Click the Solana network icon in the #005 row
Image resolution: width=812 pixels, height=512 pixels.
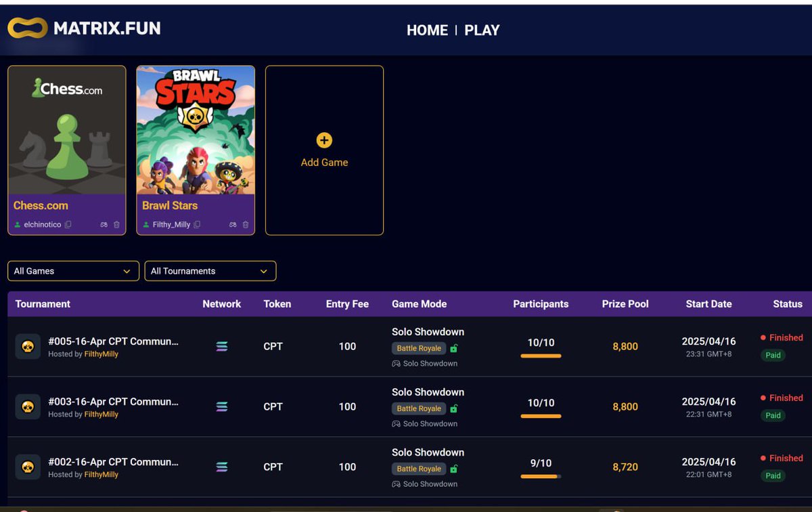pyautogui.click(x=222, y=347)
